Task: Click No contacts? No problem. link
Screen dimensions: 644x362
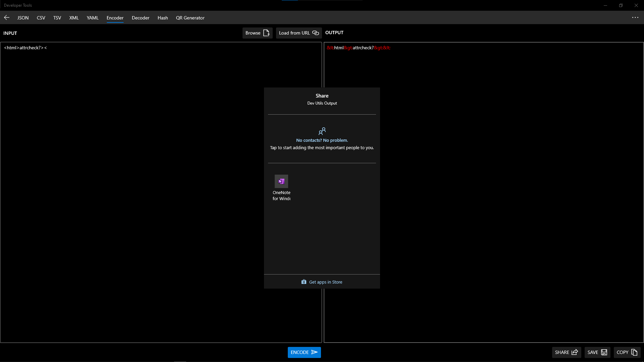Action: tap(322, 140)
